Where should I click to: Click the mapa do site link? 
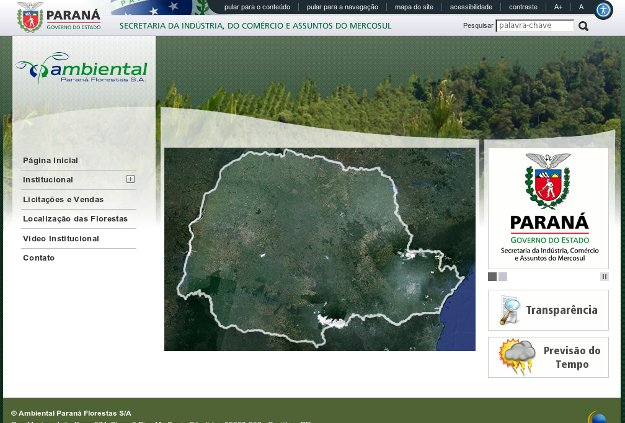(x=414, y=7)
